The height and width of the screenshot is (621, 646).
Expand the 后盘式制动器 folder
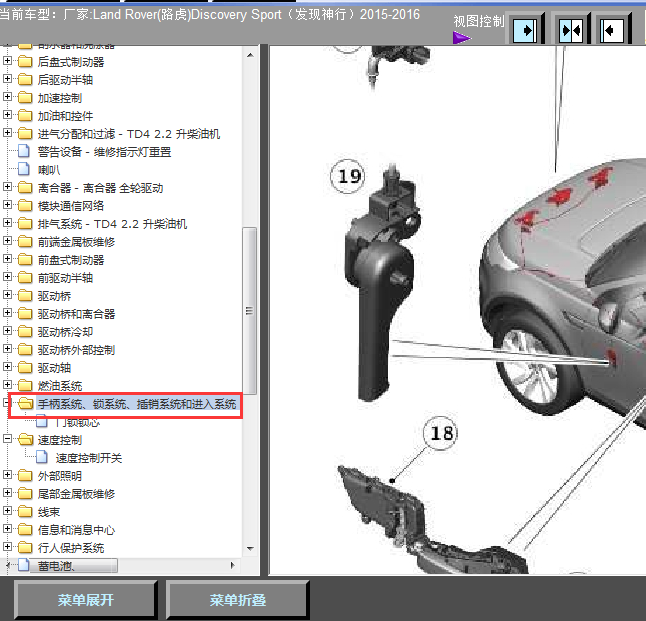(x=7, y=61)
